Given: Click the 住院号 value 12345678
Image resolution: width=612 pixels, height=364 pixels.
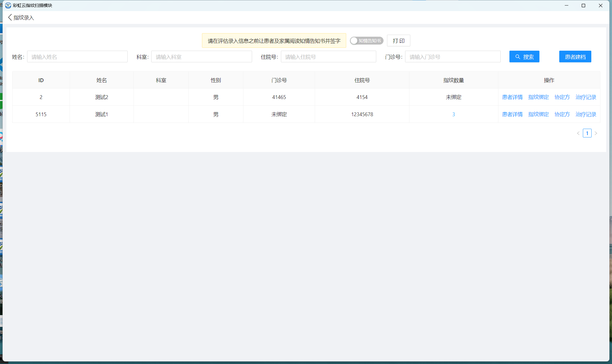Looking at the screenshot, I should [x=362, y=114].
